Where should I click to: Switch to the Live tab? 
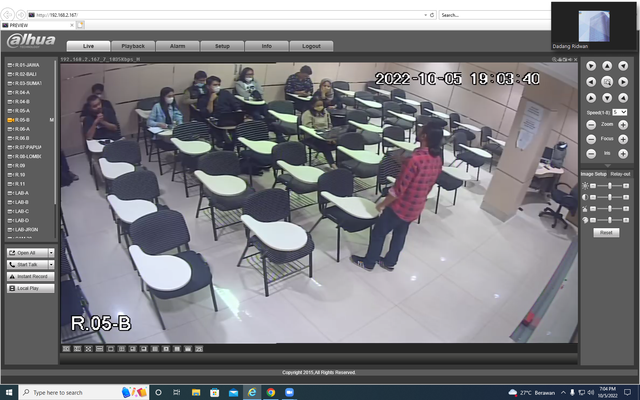(88, 46)
